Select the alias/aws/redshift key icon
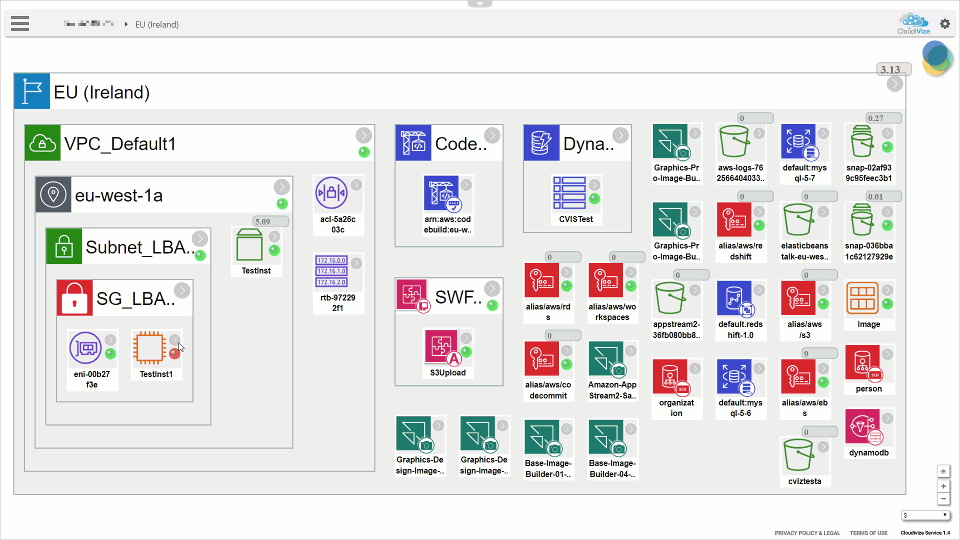Viewport: 960px width, 540px height. click(x=734, y=220)
